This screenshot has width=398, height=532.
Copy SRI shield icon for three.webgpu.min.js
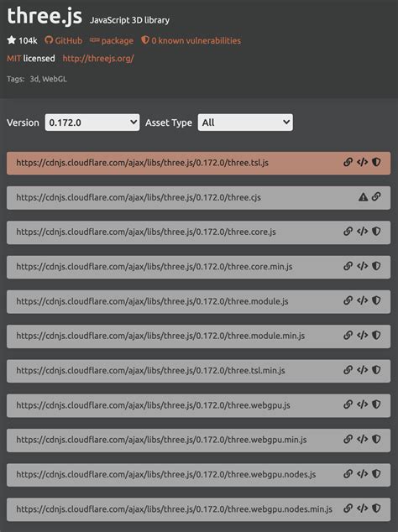[376, 439]
